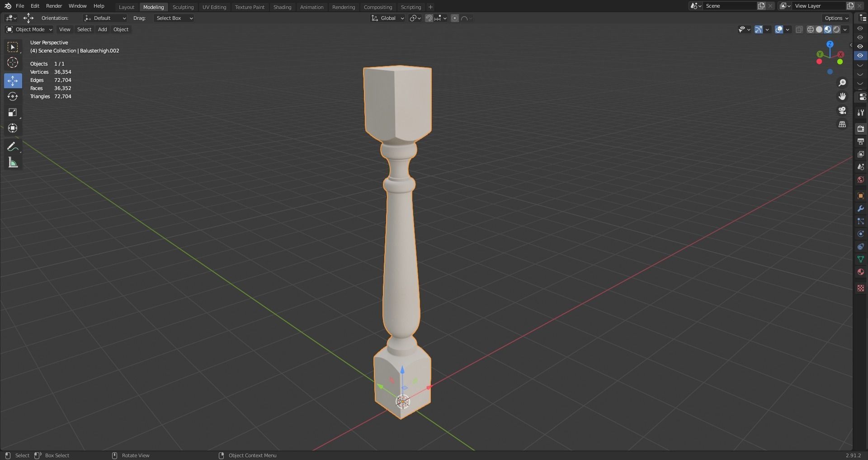
Task: Open the Modifier properties tab (blue wrench)
Action: (x=861, y=209)
